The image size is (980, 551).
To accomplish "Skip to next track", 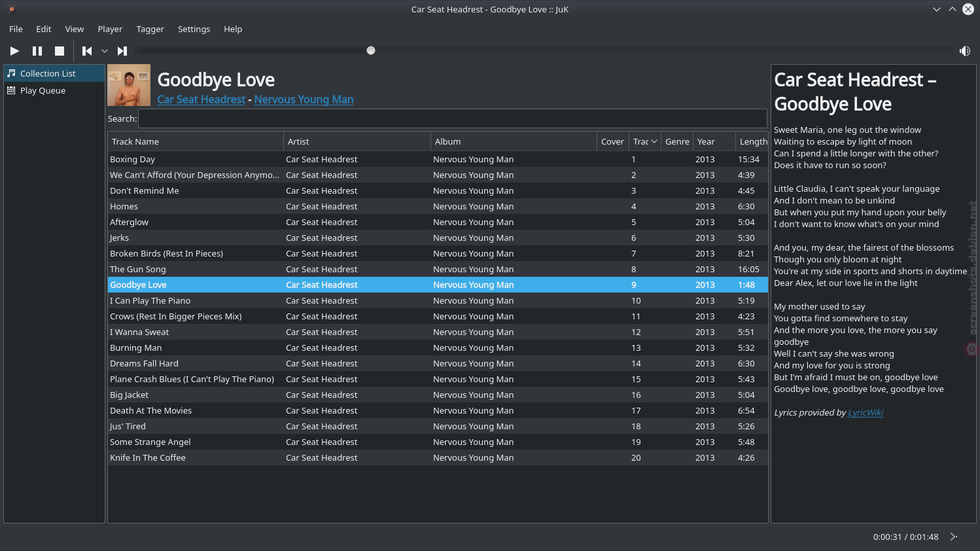I will click(122, 51).
